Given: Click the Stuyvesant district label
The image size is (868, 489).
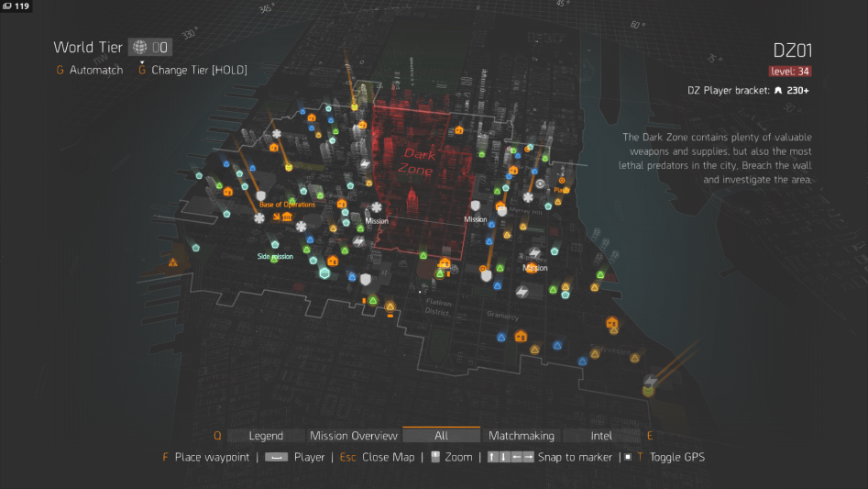Looking at the screenshot, I should (x=610, y=351).
